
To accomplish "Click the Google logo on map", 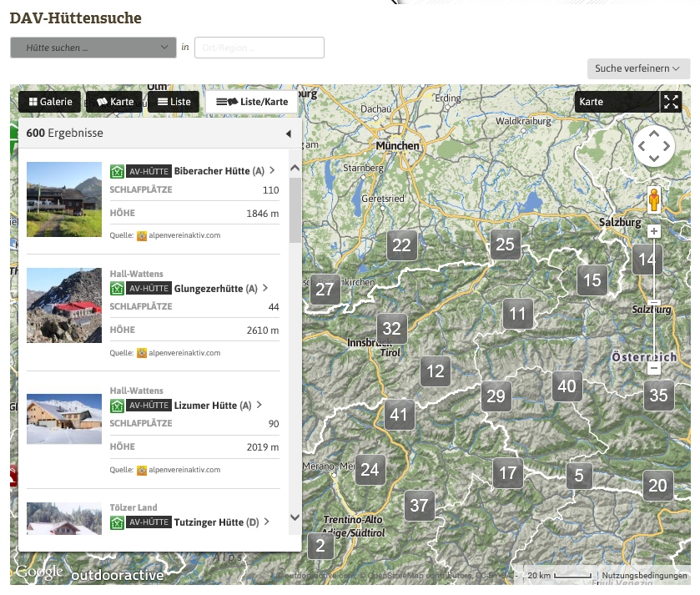I will click(39, 572).
